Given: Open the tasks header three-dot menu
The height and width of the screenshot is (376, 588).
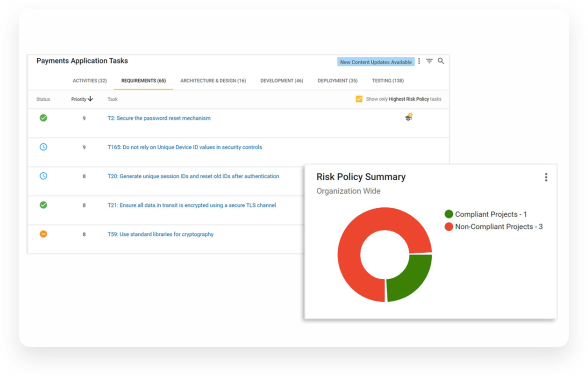Looking at the screenshot, I should pyautogui.click(x=419, y=61).
